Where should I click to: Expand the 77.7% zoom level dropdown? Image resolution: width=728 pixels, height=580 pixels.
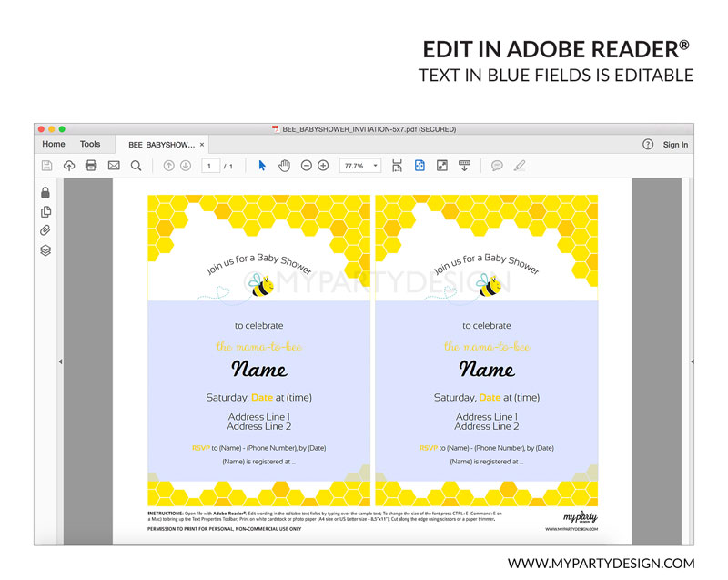(x=359, y=166)
